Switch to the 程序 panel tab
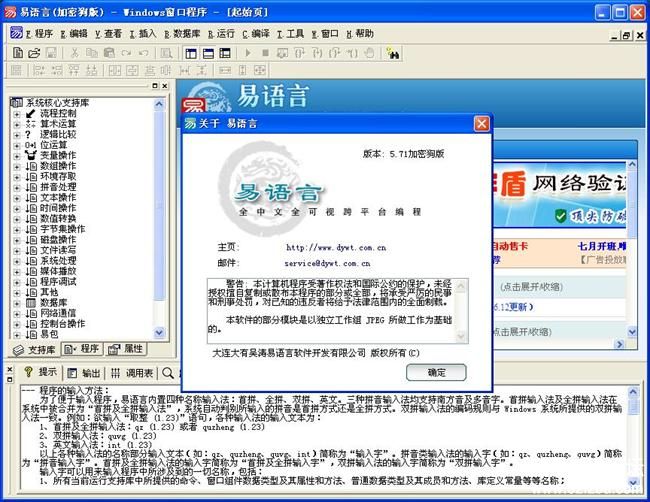This screenshot has height=502, width=650. pyautogui.click(x=82, y=349)
